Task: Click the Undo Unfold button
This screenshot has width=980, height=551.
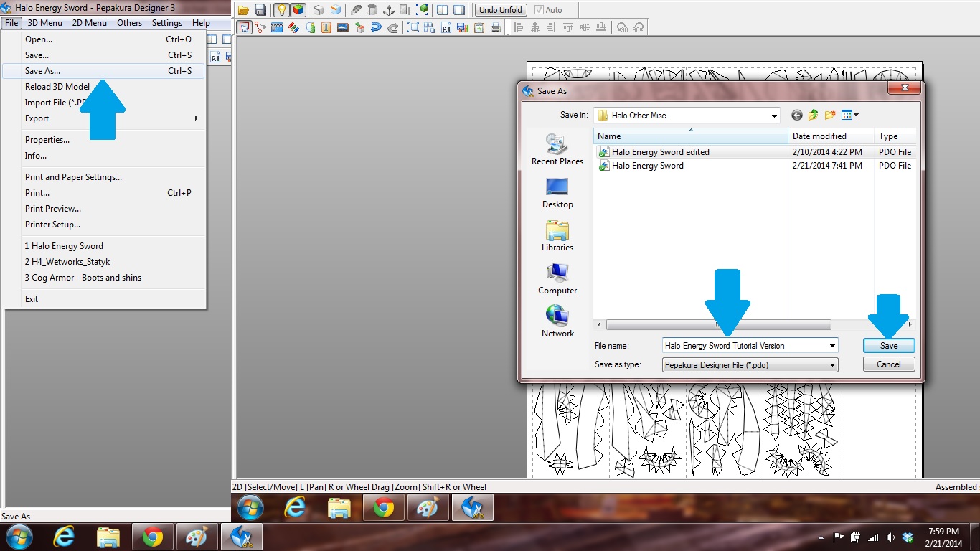Action: pyautogui.click(x=501, y=10)
